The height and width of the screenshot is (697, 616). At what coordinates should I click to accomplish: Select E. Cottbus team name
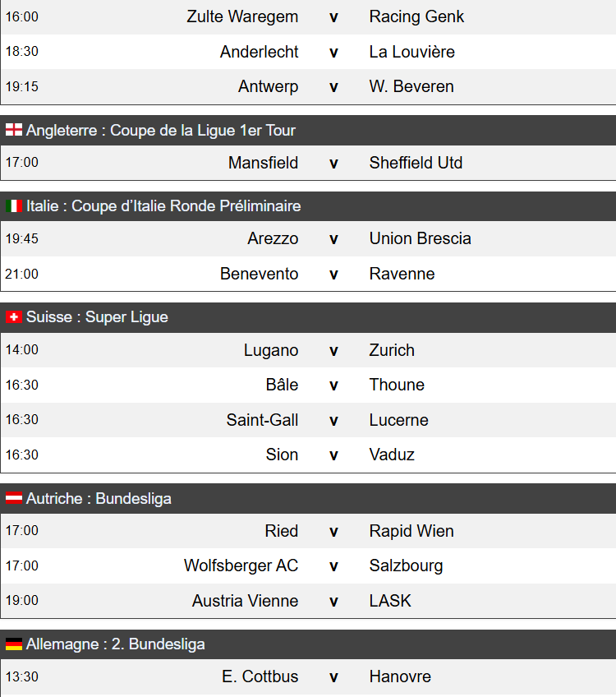pos(260,676)
